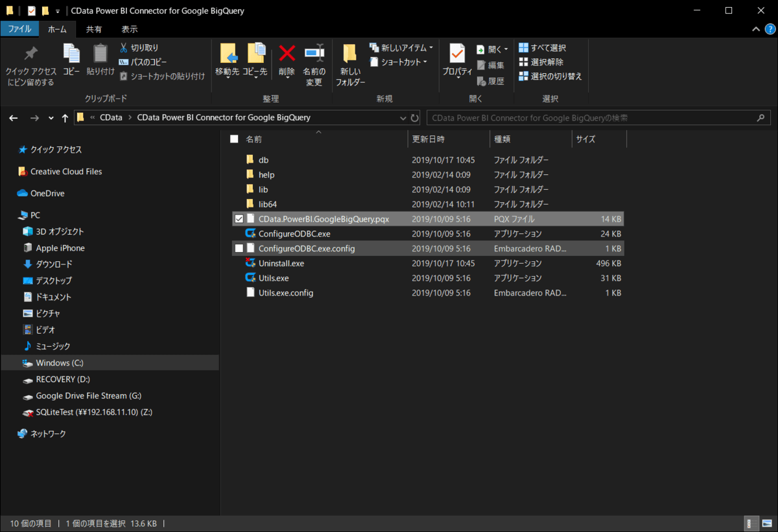Select the db folder row

point(428,159)
